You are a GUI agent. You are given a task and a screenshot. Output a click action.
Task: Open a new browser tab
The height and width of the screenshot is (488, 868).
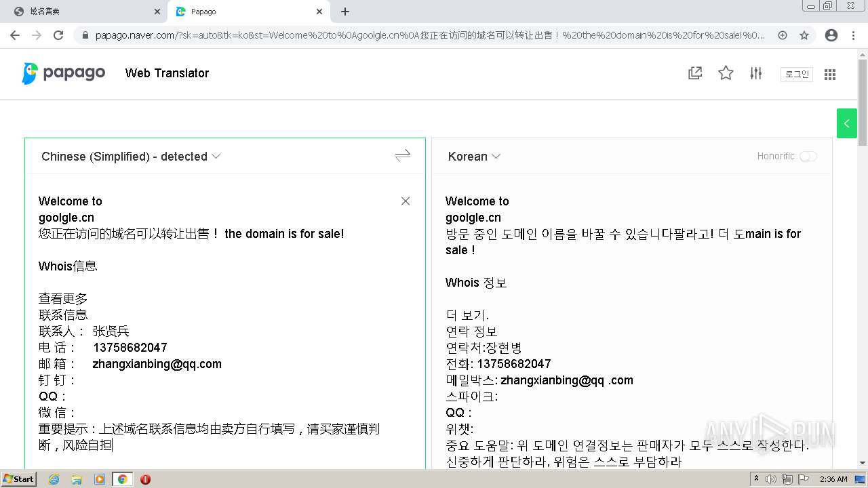click(x=345, y=12)
